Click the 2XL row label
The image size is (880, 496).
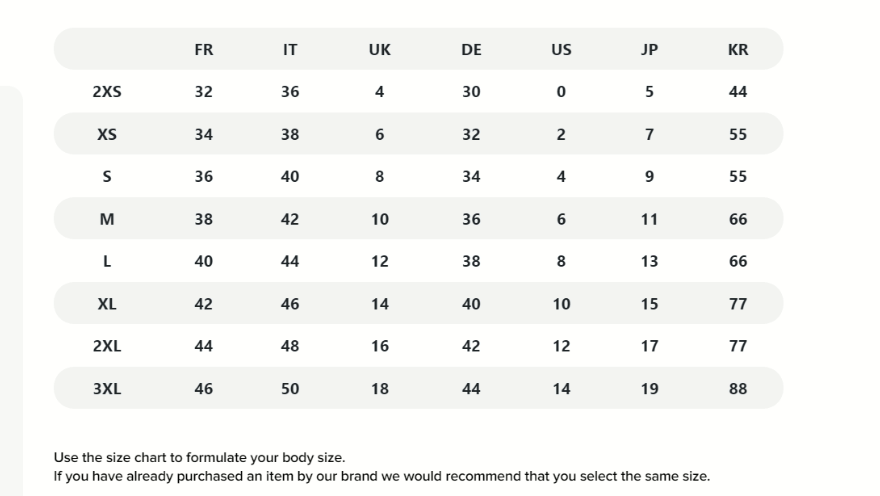tap(107, 346)
